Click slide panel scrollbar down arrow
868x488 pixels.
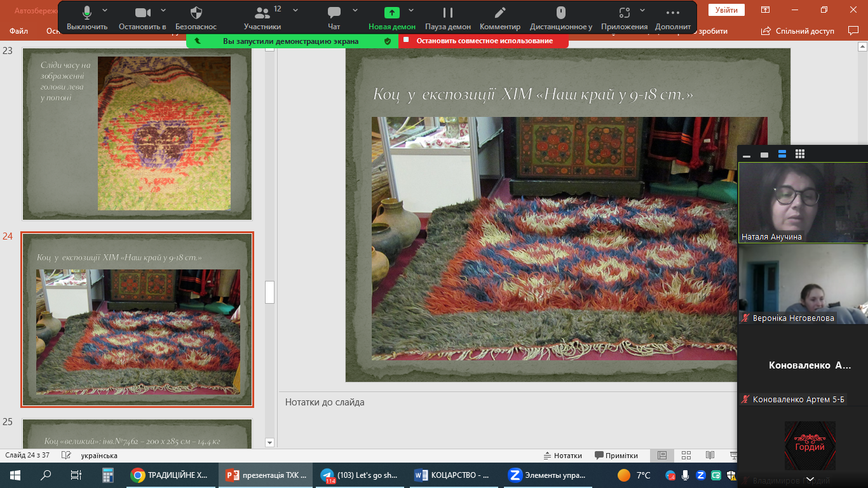pos(269,443)
